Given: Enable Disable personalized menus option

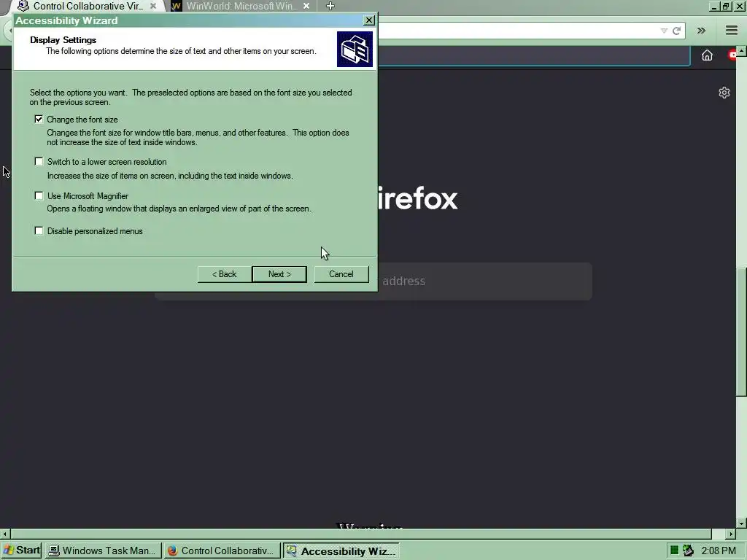Looking at the screenshot, I should pos(39,231).
